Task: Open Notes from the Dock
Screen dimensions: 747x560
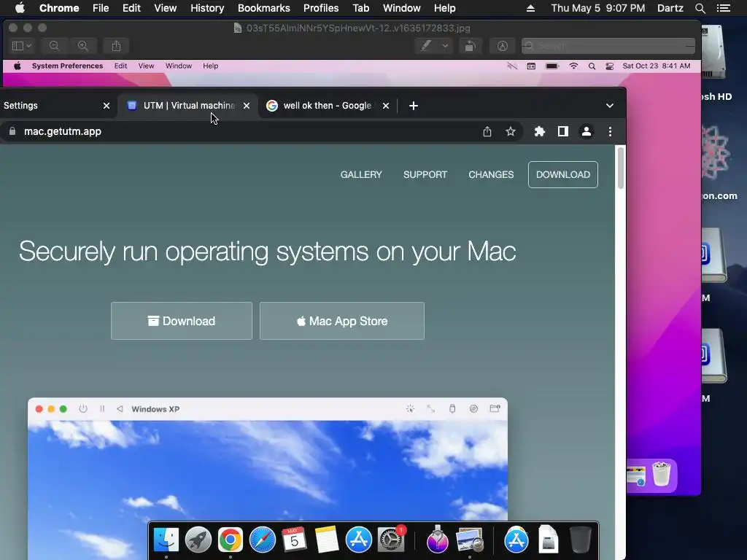Action: point(326,540)
